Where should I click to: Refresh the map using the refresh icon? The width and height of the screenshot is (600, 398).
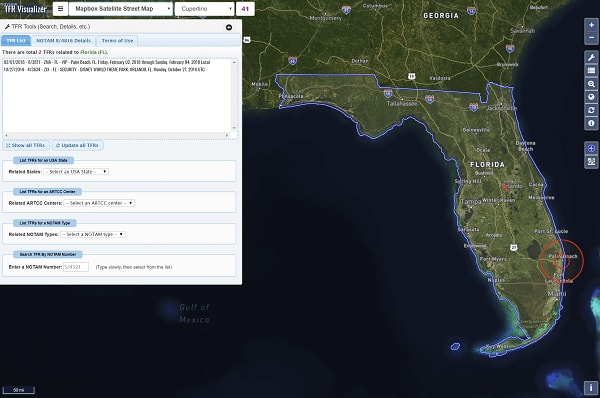591,110
